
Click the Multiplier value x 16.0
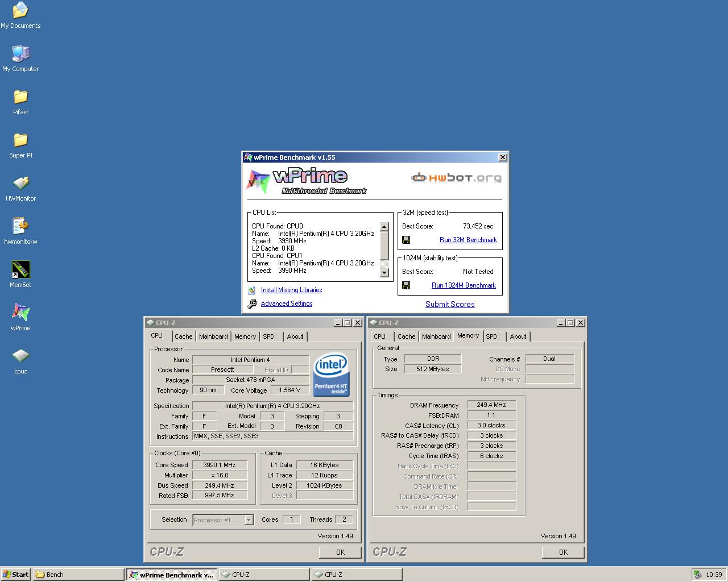click(x=220, y=475)
